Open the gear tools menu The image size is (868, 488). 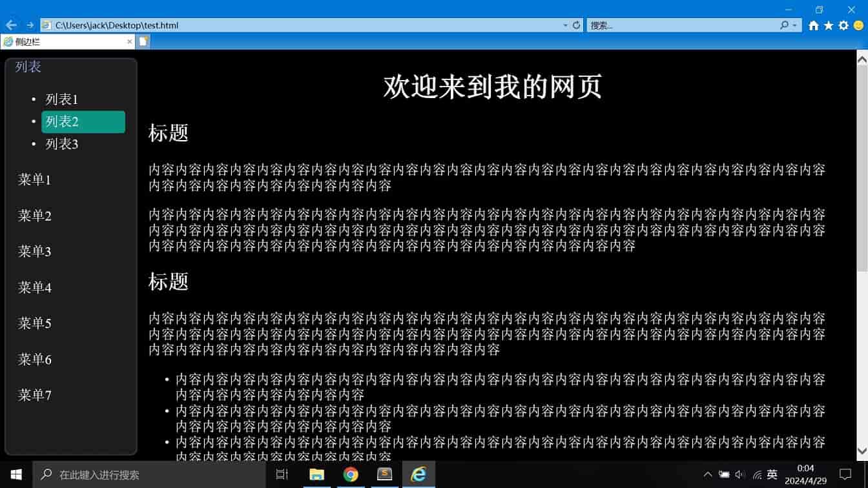pyautogui.click(x=843, y=26)
